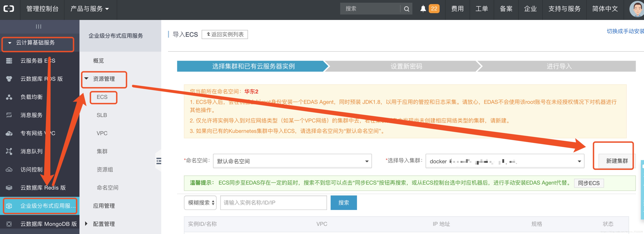Click 切换成手动安装 link
644x234 pixels.
(625, 31)
